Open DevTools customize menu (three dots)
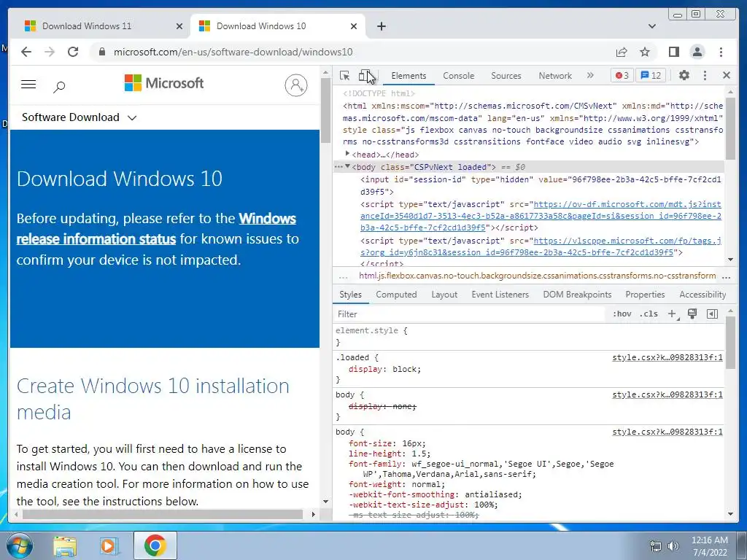This screenshot has height=560, width=747. pos(705,75)
